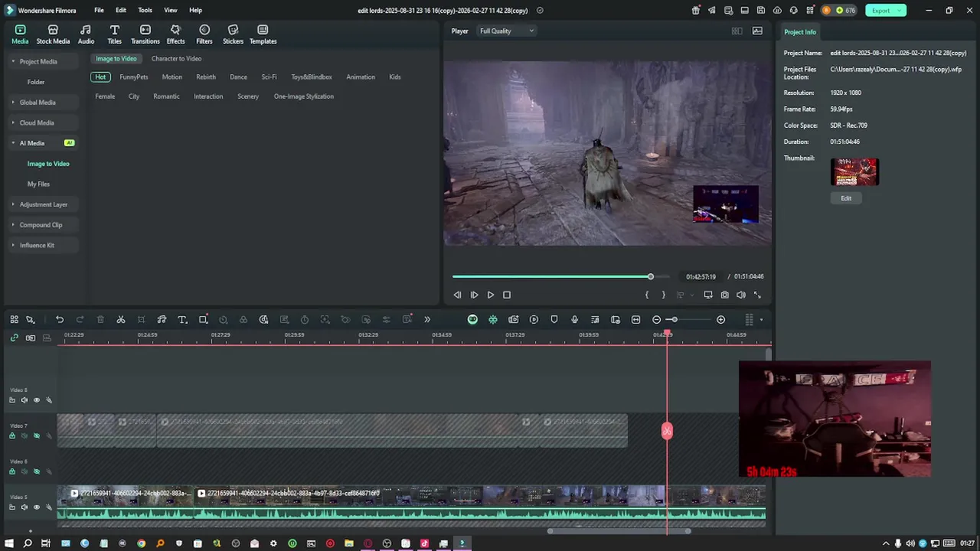
Task: Select the text tool in timeline toolbar
Action: coord(182,319)
